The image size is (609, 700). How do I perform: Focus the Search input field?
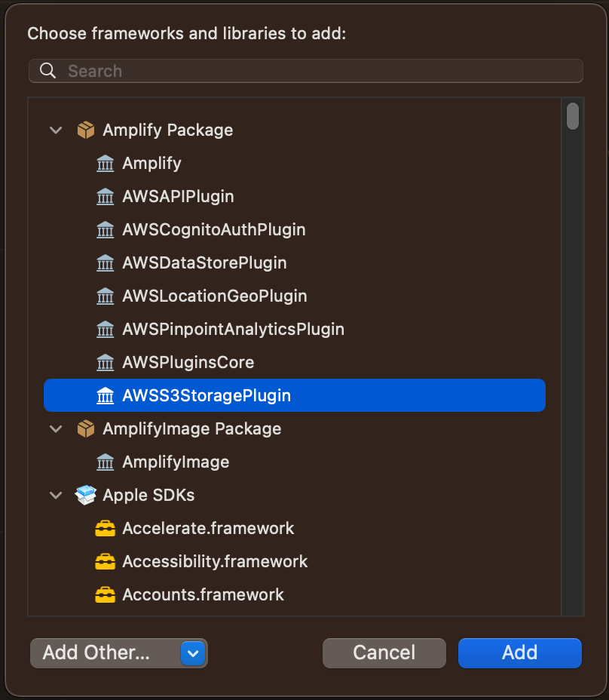pos(306,71)
